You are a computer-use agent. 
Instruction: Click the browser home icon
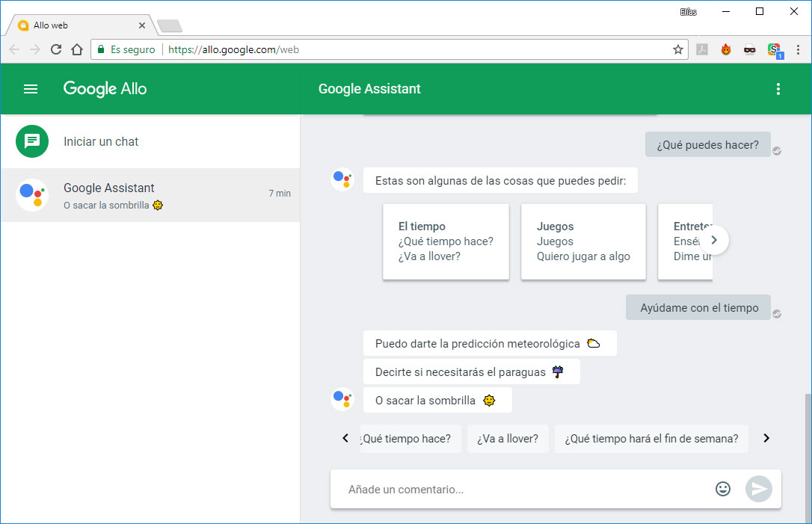coord(78,49)
